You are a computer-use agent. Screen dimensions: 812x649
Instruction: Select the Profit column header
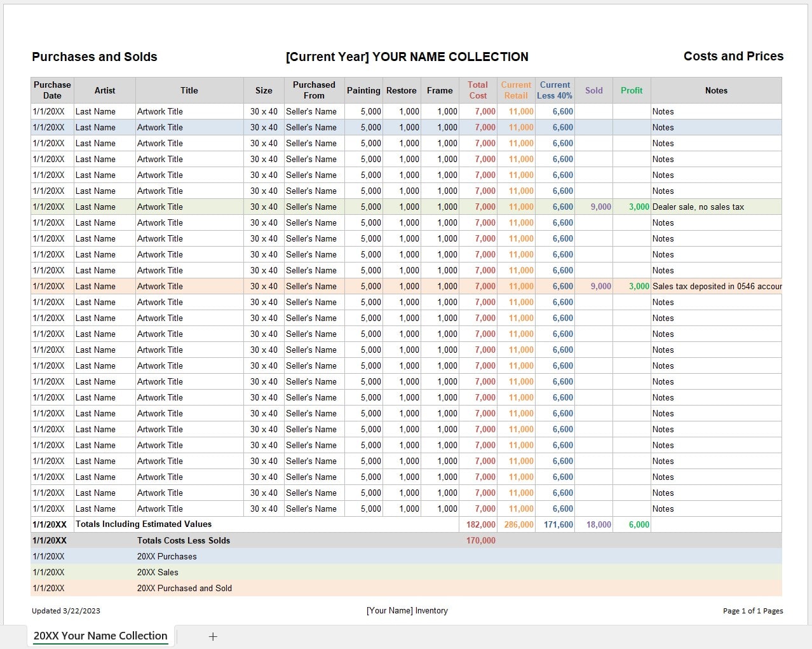pos(632,90)
